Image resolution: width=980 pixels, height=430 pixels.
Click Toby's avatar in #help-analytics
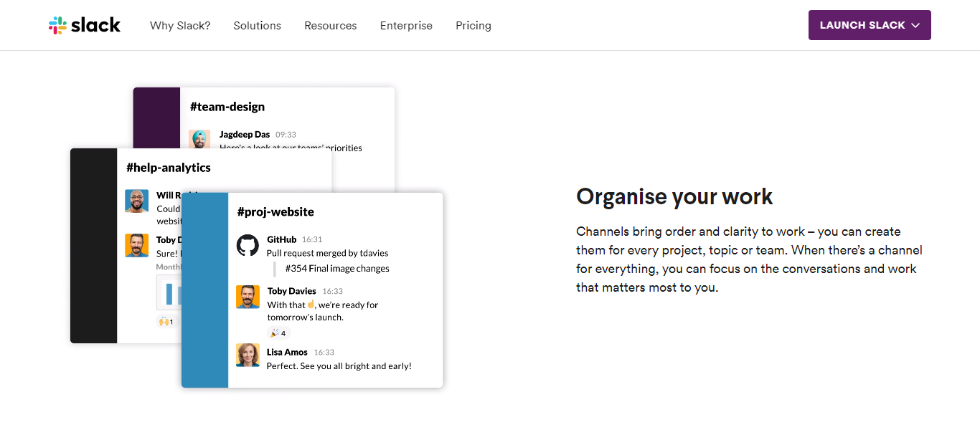click(x=136, y=245)
